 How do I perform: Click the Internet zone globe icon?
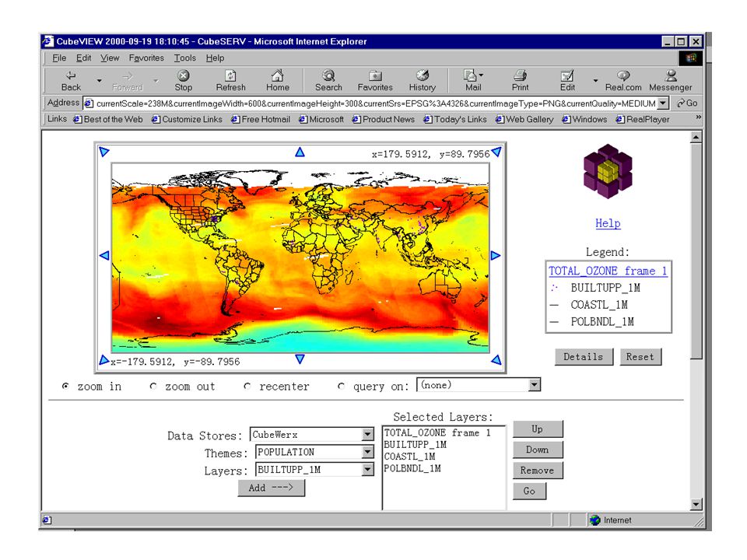pyautogui.click(x=595, y=520)
